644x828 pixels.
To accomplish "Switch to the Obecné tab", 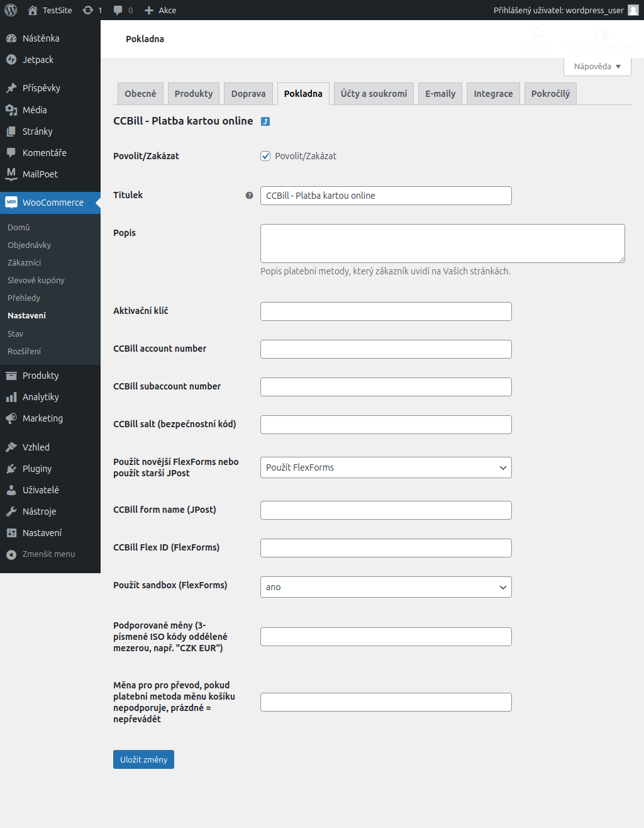I will coord(140,94).
